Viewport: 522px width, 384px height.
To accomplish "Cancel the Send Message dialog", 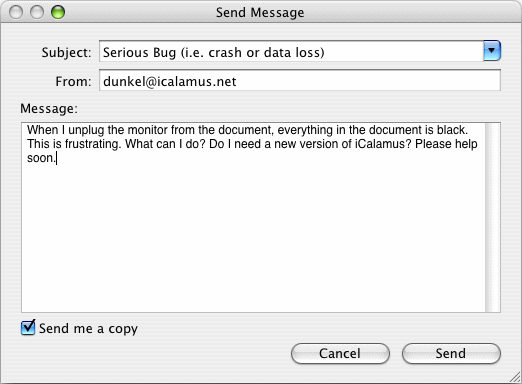I will [340, 353].
